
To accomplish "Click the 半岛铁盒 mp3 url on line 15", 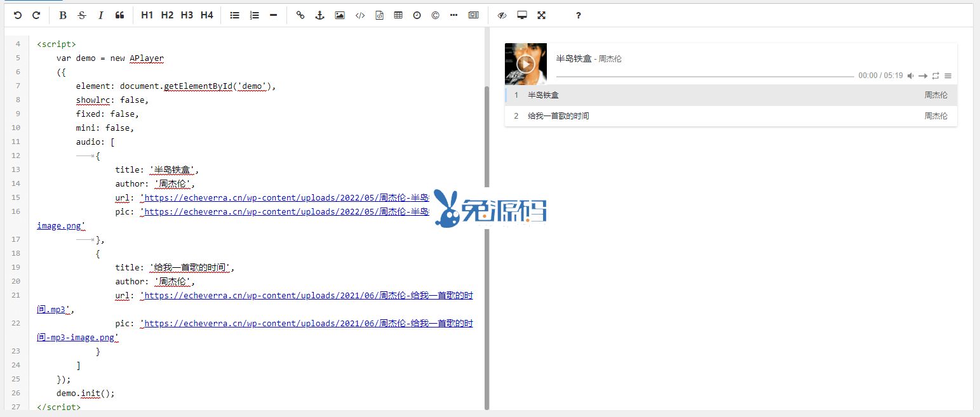I will 285,197.
